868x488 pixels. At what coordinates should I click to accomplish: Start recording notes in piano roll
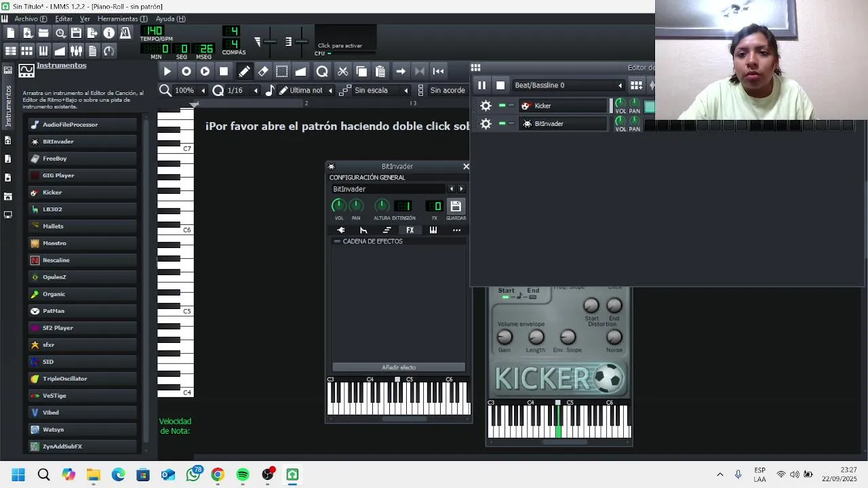pyautogui.click(x=186, y=71)
